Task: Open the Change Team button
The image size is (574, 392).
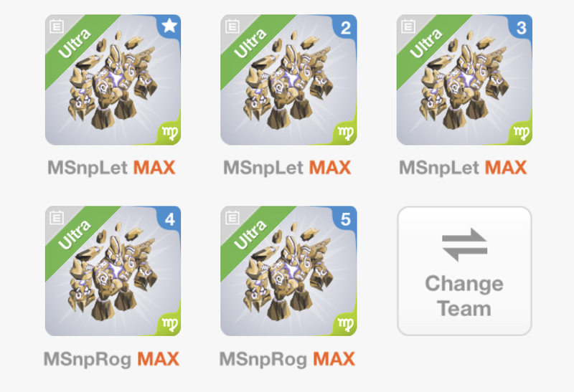Action: [464, 271]
